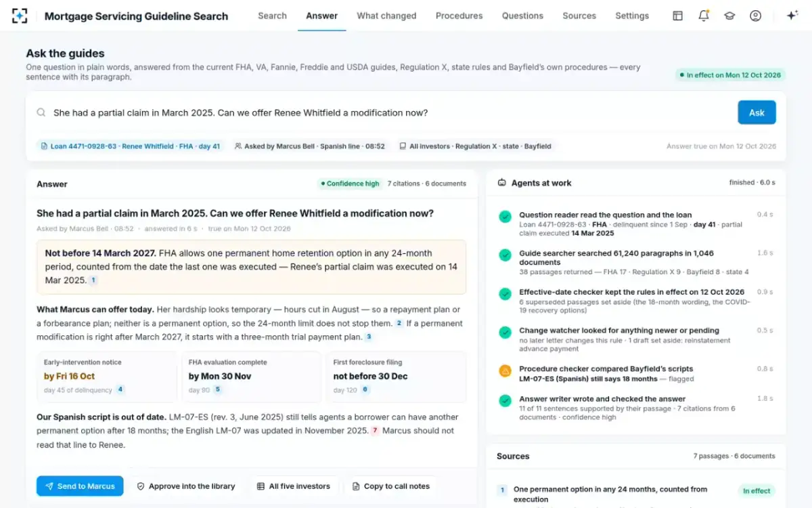Click 'LM-07-ES (Spanish) still says 18 months' text

point(588,379)
